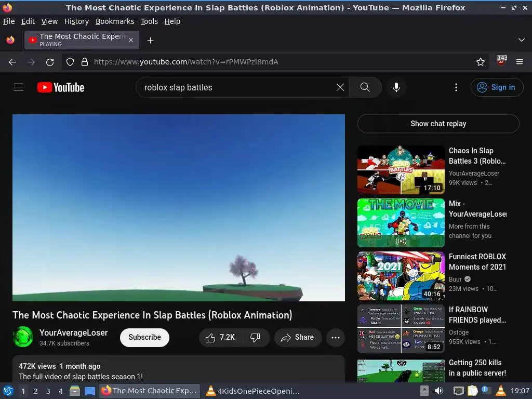The height and width of the screenshot is (399, 532).
Task: Open the Firefox application menu
Action: click(x=520, y=62)
